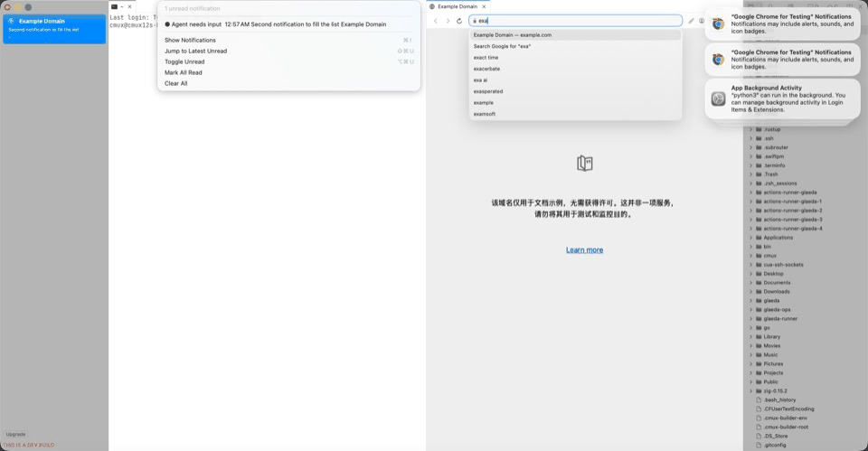Expand the zig-0.15.2 folder
This screenshot has height=451, width=868.
pyautogui.click(x=751, y=390)
